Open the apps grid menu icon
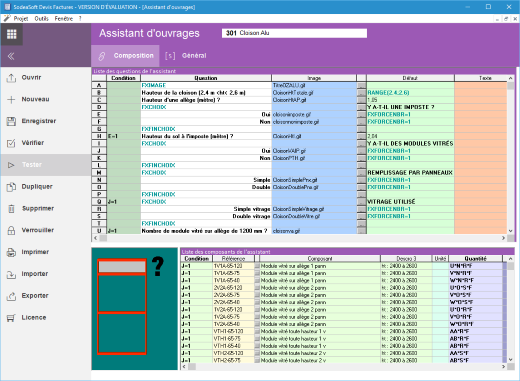 click(x=12, y=34)
